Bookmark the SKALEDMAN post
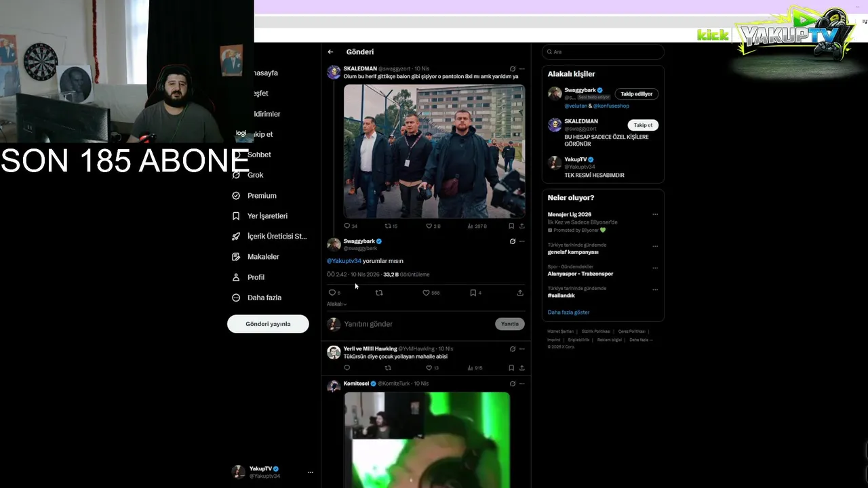Image resolution: width=868 pixels, height=488 pixels. click(x=511, y=226)
